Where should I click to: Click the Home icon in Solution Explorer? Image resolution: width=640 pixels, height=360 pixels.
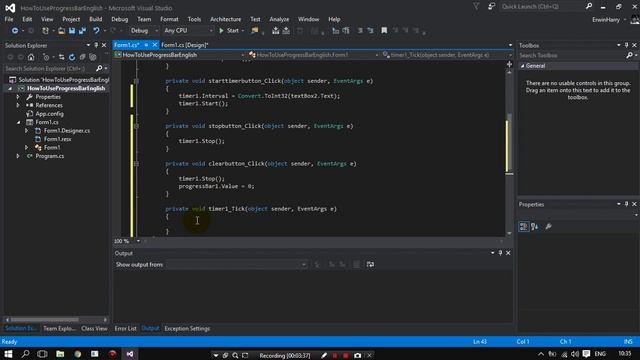pos(31,57)
